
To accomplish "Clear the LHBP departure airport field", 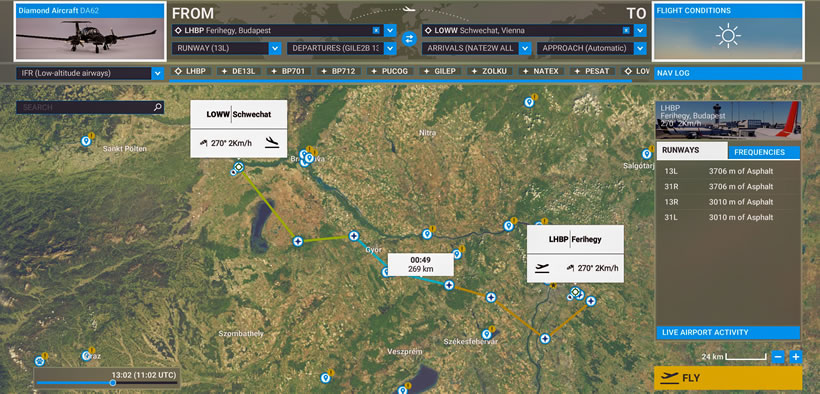I will [x=375, y=30].
